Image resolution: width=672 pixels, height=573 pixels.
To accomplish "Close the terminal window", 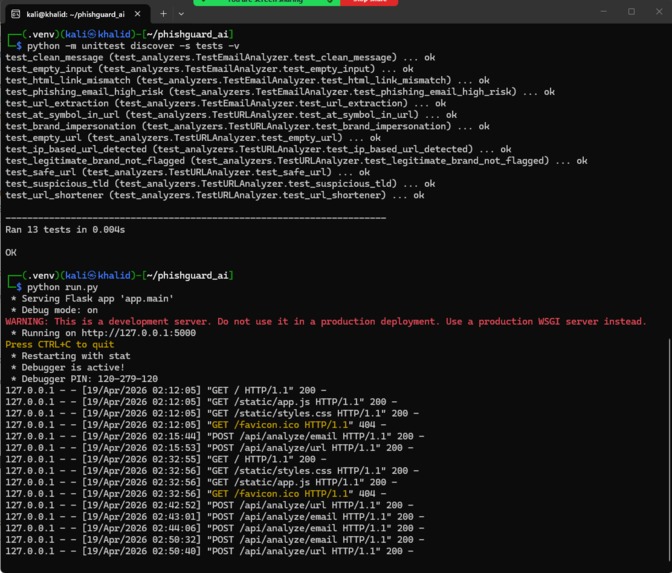I will pyautogui.click(x=659, y=12).
